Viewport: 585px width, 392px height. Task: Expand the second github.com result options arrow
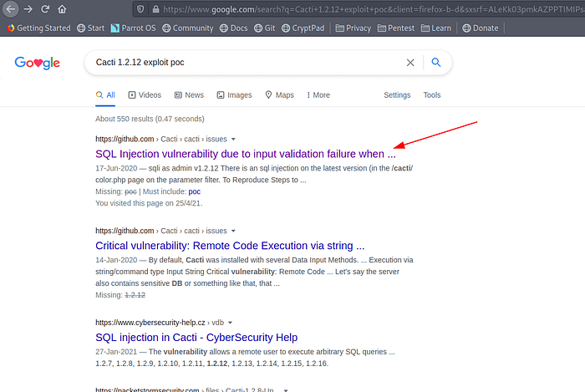233,231
